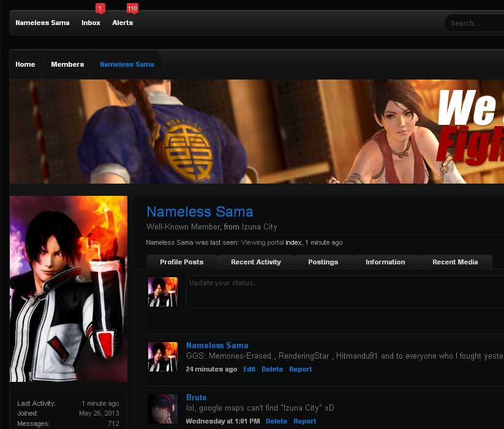
Task: Switch to the Recent Activity tab
Action: 256,262
